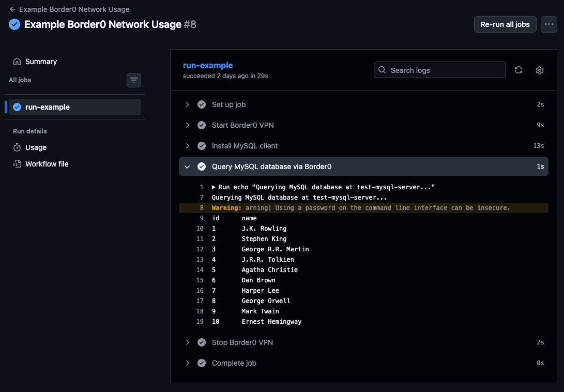Click log line number 8
This screenshot has height=392, width=564.
(202, 208)
